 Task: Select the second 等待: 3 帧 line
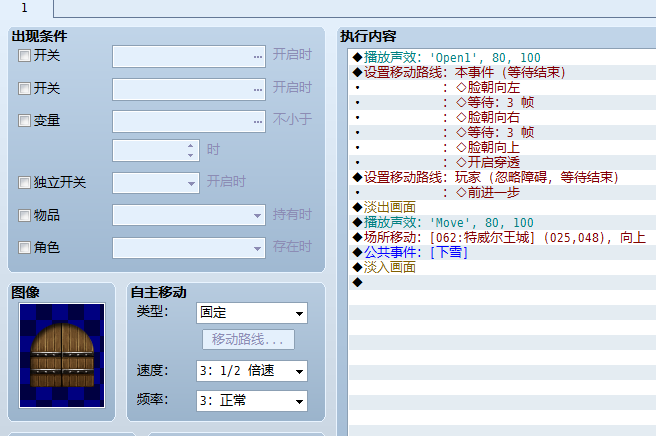[x=502, y=133]
